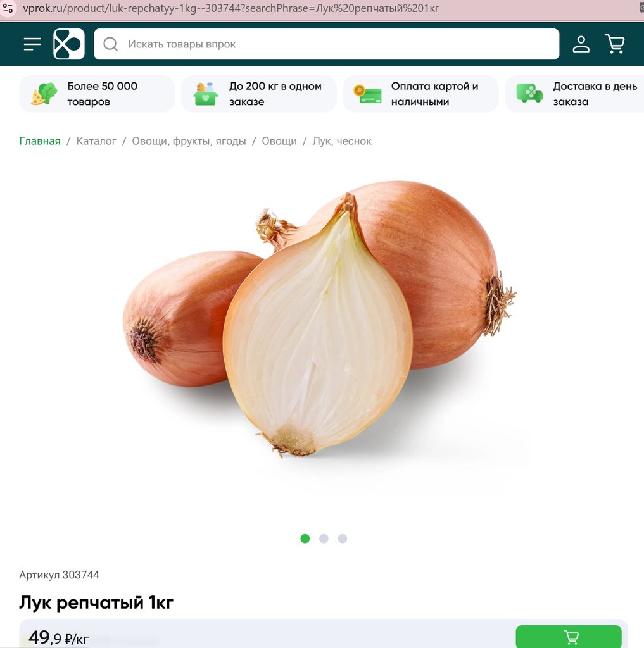Focus the Искать товары впрок search field
This screenshot has height=648, width=644.
(x=327, y=44)
